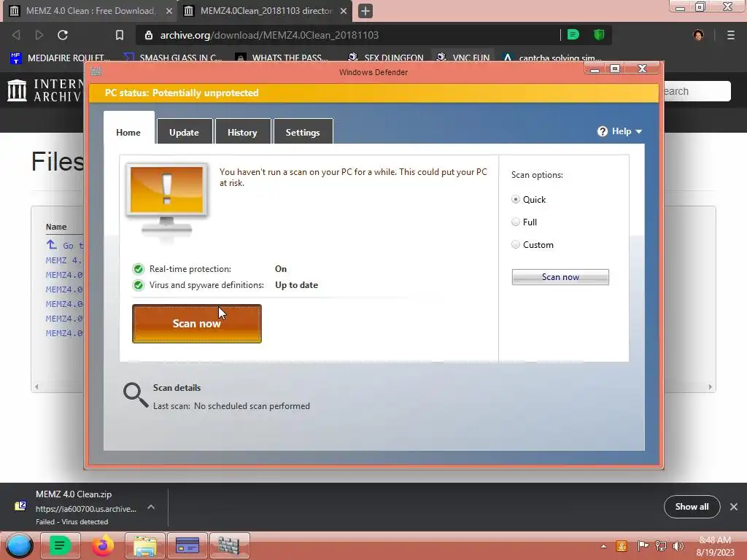Select Full scan option
Image resolution: width=747 pixels, height=560 pixels.
click(516, 222)
